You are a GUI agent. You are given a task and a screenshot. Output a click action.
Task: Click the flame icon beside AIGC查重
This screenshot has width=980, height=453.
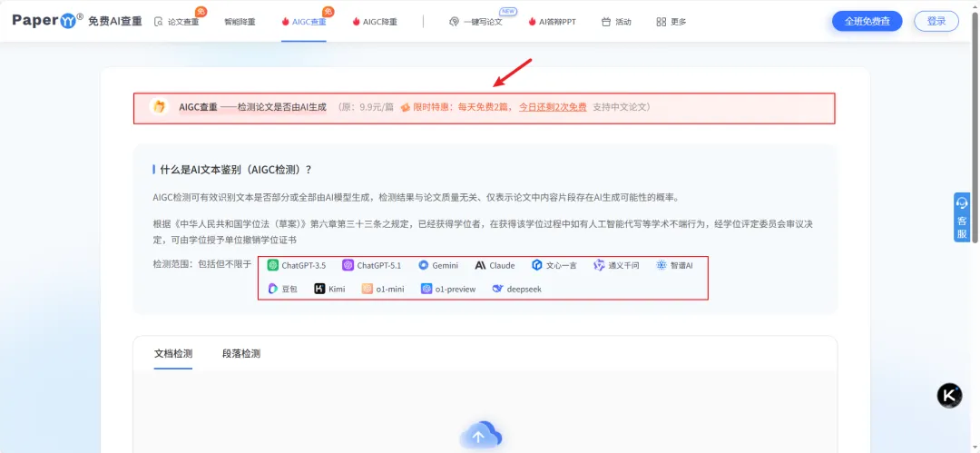point(286,22)
